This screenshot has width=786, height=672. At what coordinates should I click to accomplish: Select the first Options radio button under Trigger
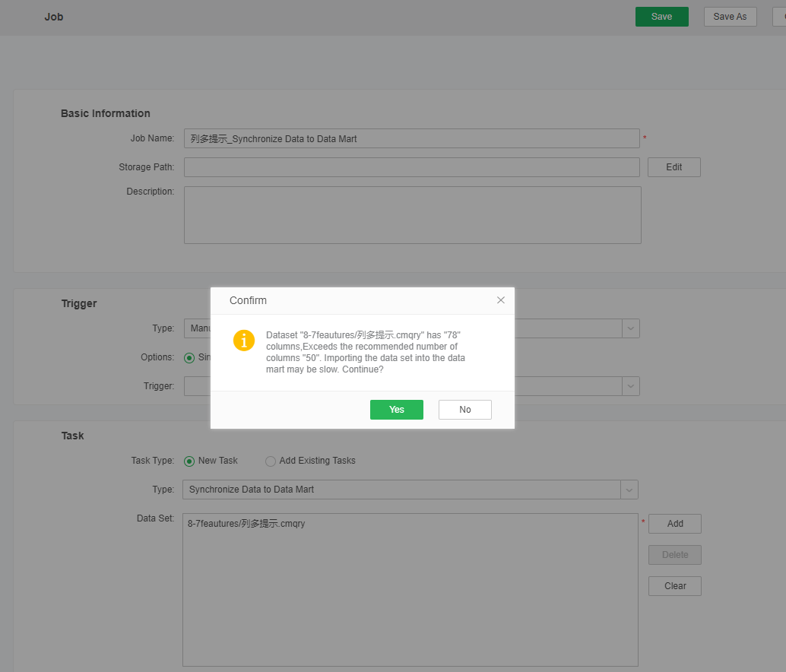[190, 357]
